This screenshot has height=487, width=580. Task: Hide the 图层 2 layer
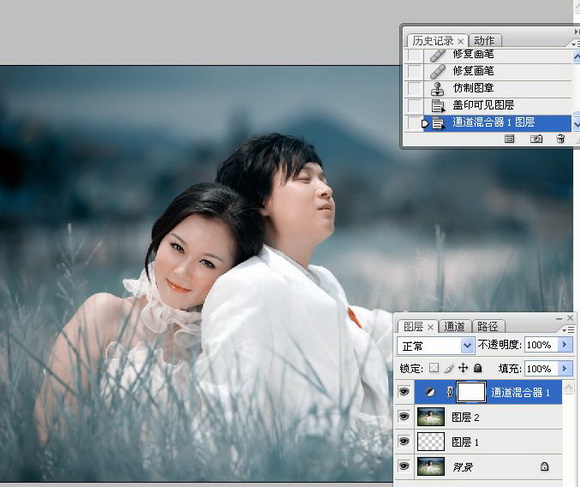[404, 417]
